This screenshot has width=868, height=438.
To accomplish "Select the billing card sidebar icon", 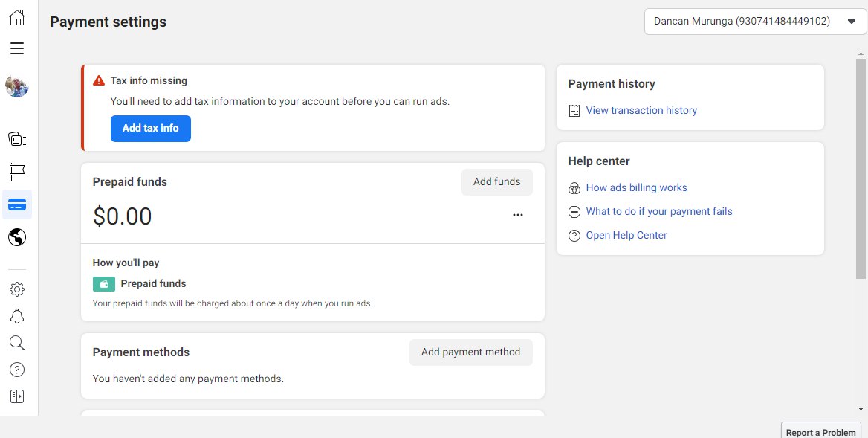I will [17, 204].
